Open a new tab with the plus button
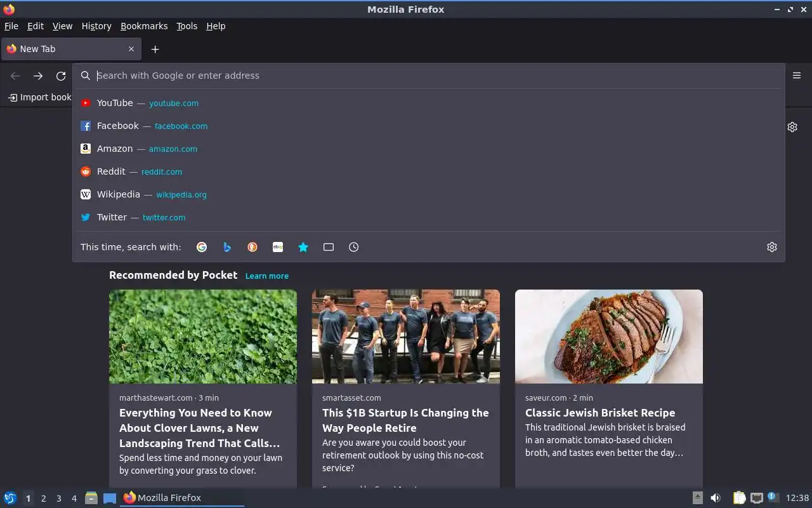Viewport: 812px width, 508px height. click(155, 49)
